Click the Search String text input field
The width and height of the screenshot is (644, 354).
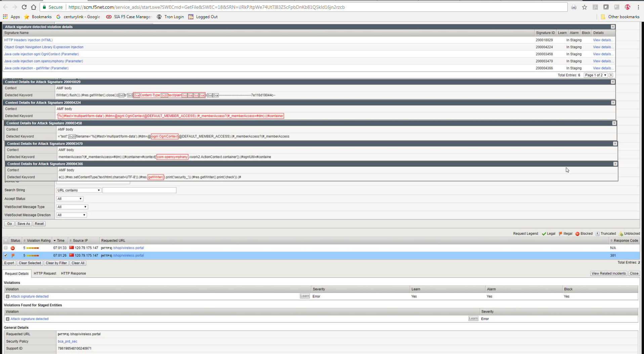click(139, 190)
